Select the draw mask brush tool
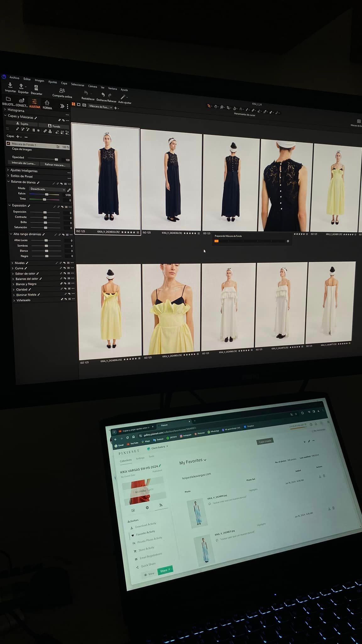This screenshot has height=644, width=362. click(x=18, y=129)
